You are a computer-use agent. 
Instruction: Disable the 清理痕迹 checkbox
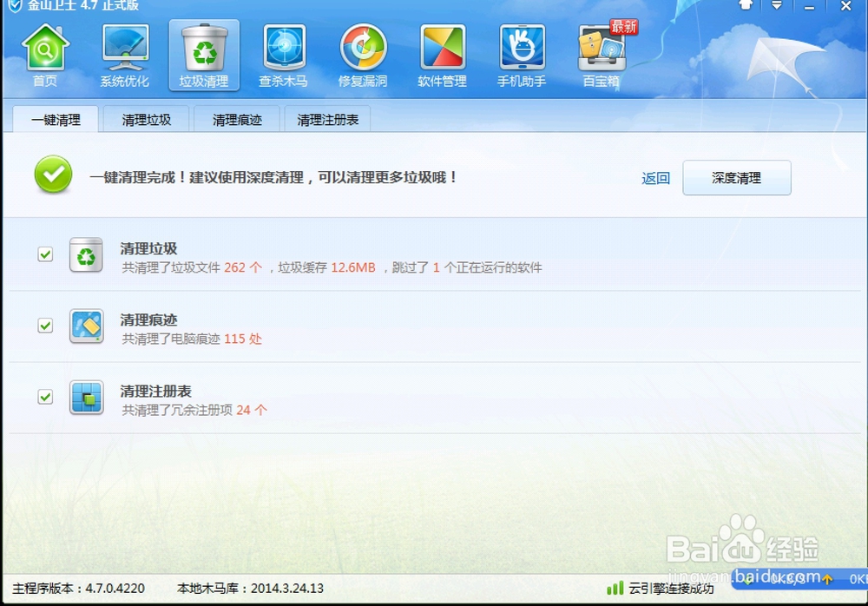[x=44, y=326]
